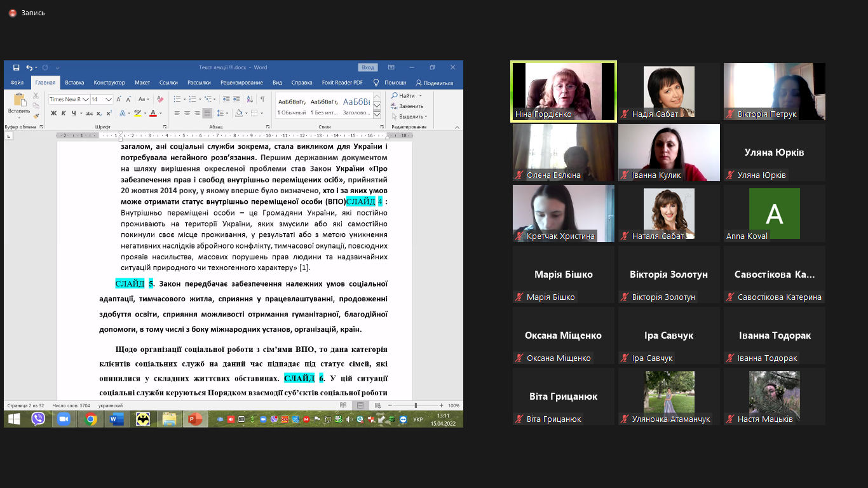The width and height of the screenshot is (868, 488).
Task: Expand the font size 14 dropdown
Action: [109, 99]
